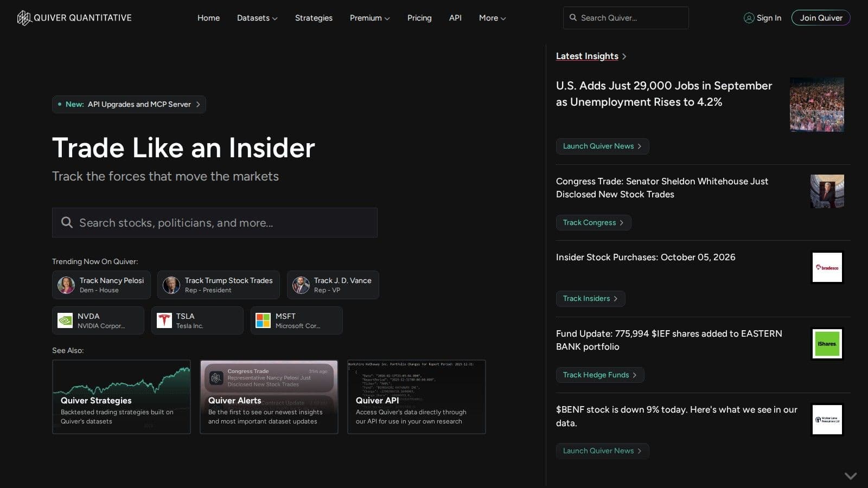This screenshot has width=868, height=488.
Task: Click the Trump avatar icon
Action: click(171, 285)
